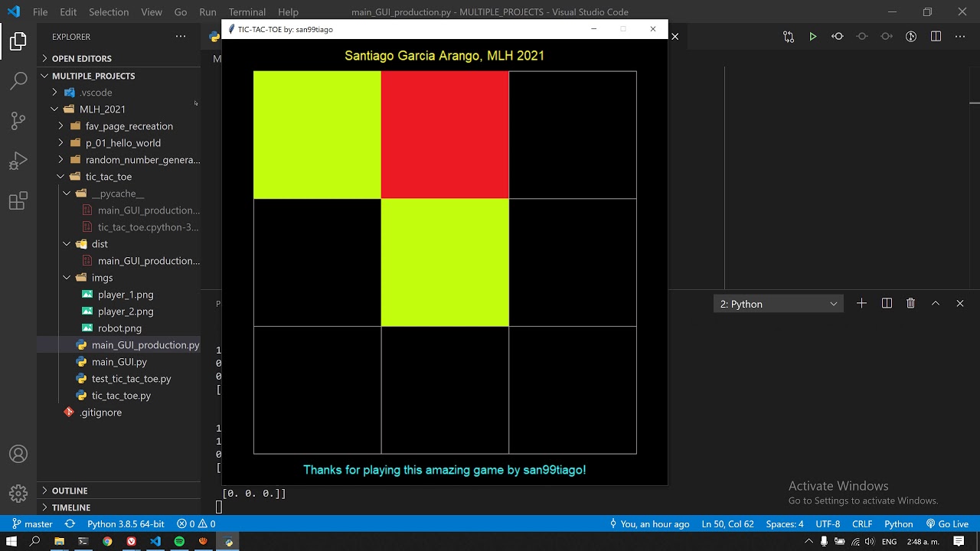
Task: Collapse the MLH_2021 folder
Action: [x=119, y=109]
